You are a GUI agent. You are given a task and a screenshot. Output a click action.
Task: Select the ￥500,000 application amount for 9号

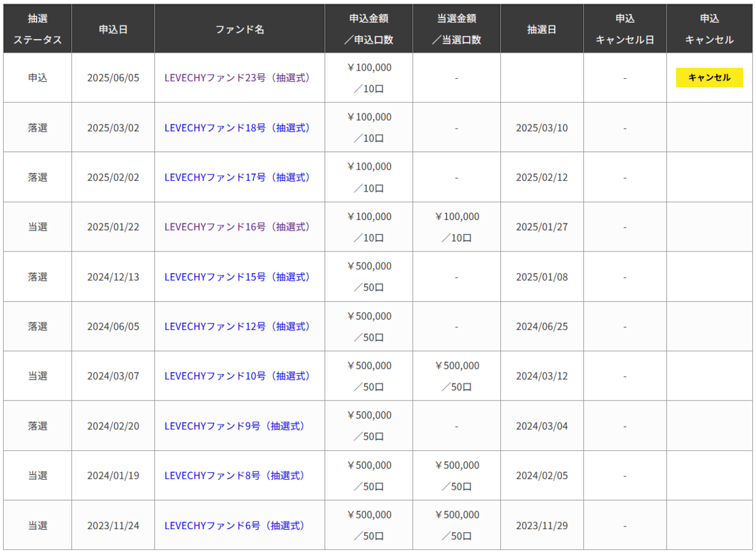click(369, 415)
